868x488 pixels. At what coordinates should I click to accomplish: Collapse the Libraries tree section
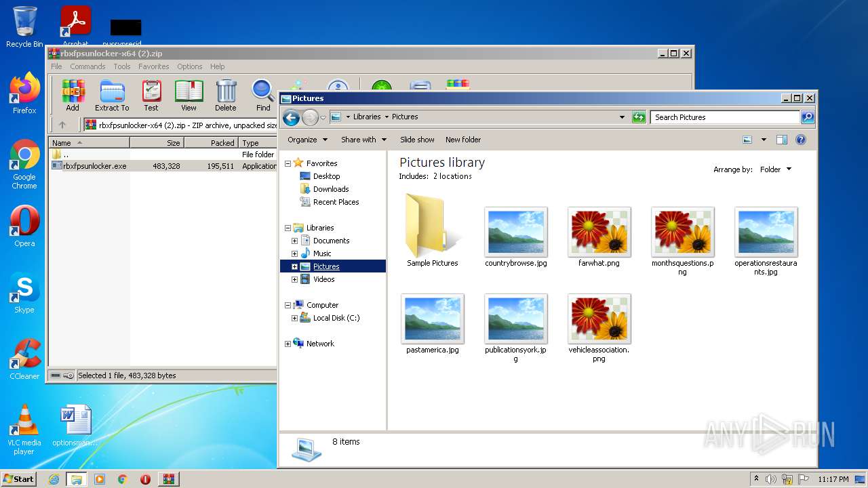(x=288, y=228)
